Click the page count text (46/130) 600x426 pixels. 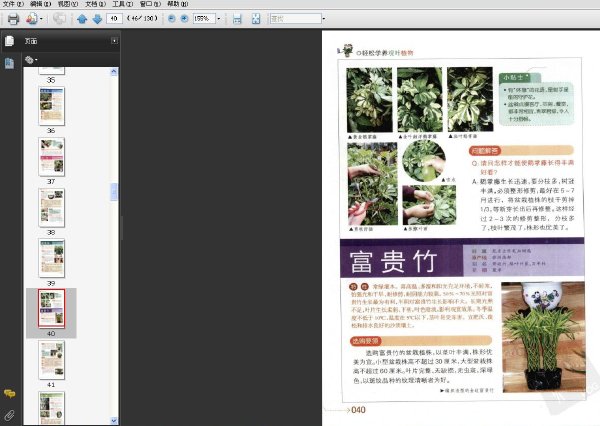142,18
